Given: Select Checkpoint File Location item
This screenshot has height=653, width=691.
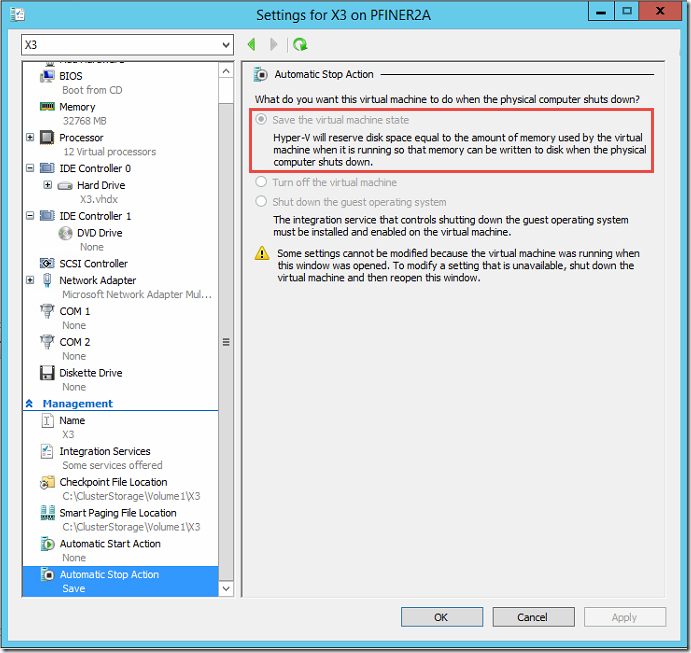Looking at the screenshot, I should 113,482.
